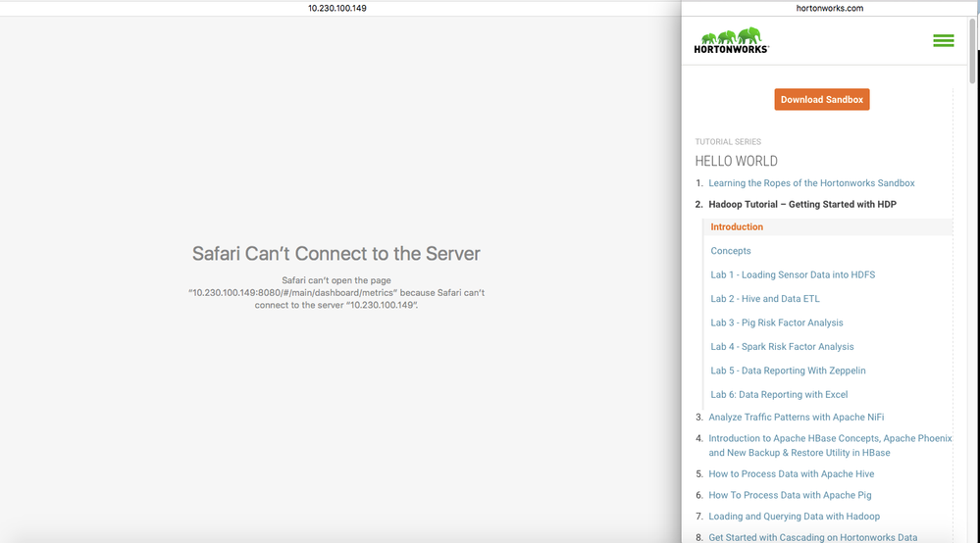The height and width of the screenshot is (543, 980).
Task: Click the TUTORIAL SERIES label
Action: click(728, 142)
